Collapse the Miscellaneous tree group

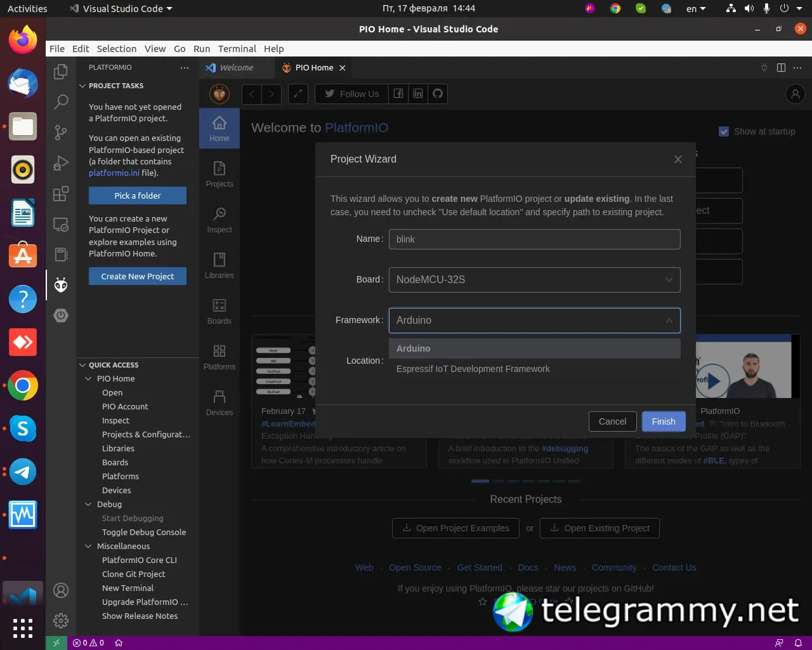pyautogui.click(x=123, y=546)
